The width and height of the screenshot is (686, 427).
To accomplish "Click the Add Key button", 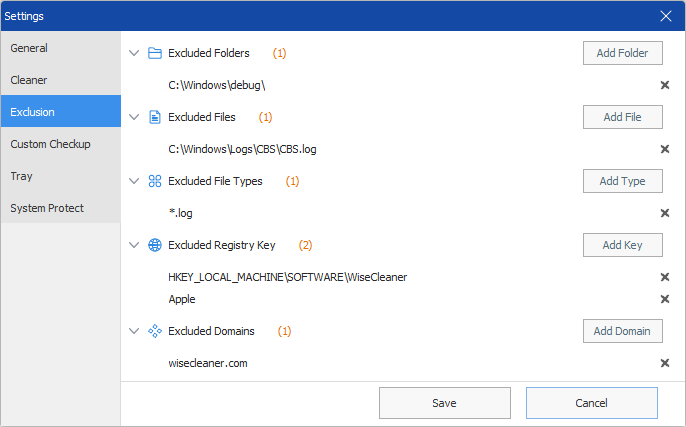I will pyautogui.click(x=623, y=245).
